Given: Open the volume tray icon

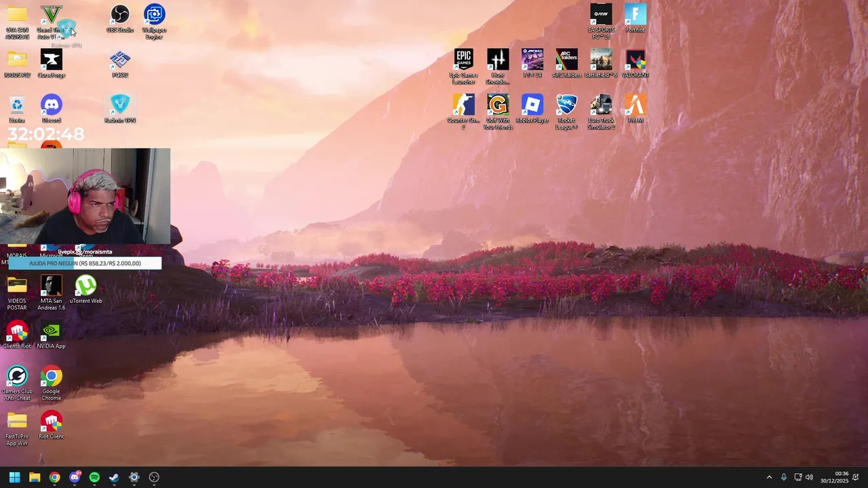Looking at the screenshot, I should pos(809,477).
